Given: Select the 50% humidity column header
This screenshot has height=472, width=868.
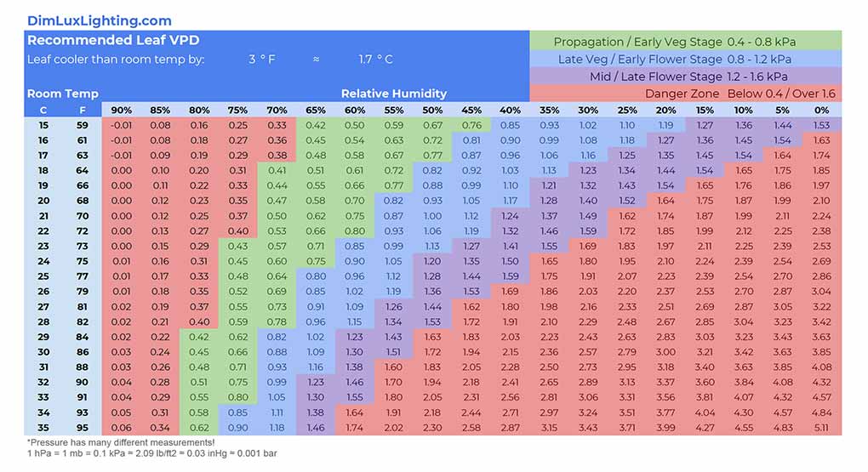Looking at the screenshot, I should [x=432, y=110].
